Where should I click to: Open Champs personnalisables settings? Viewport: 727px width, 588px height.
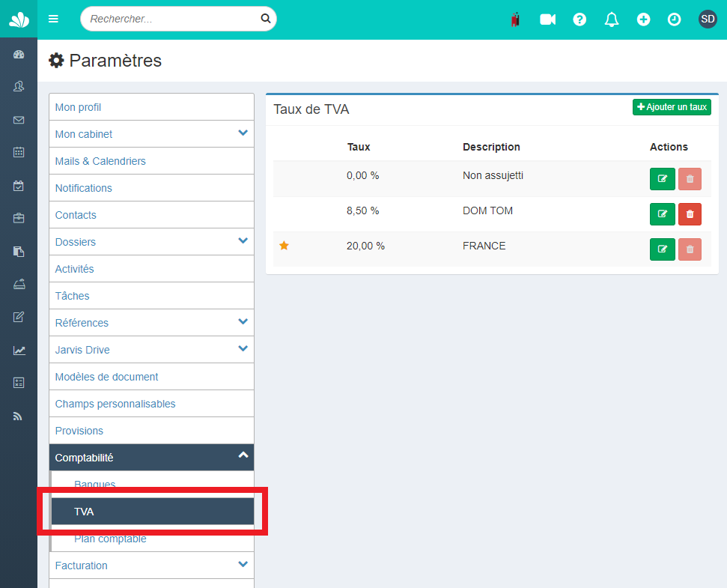coord(151,404)
